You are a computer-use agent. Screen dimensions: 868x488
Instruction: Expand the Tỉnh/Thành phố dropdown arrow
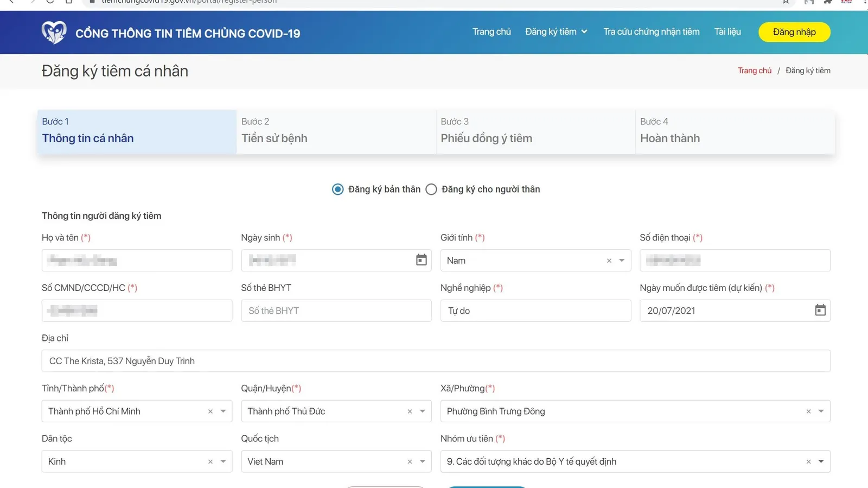coord(223,411)
